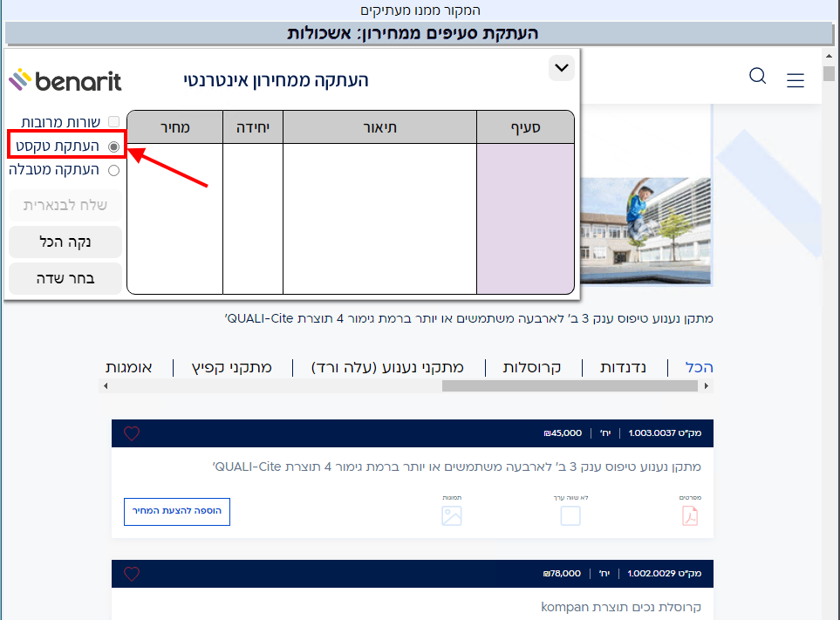Image resolution: width=840 pixels, height=620 pixels.
Task: Enable the שורות מרובות checkbox
Action: [113, 122]
